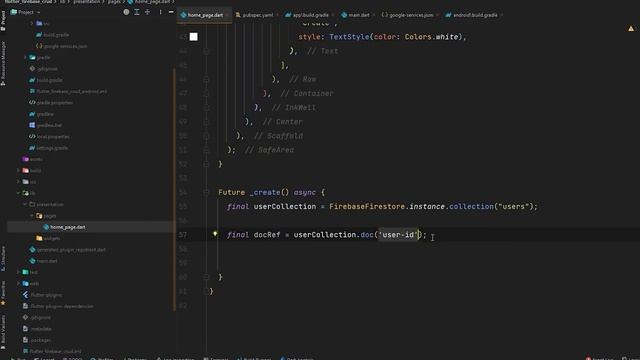Close the main.dart tab
This screenshot has height=360, width=640.
coord(374,15)
